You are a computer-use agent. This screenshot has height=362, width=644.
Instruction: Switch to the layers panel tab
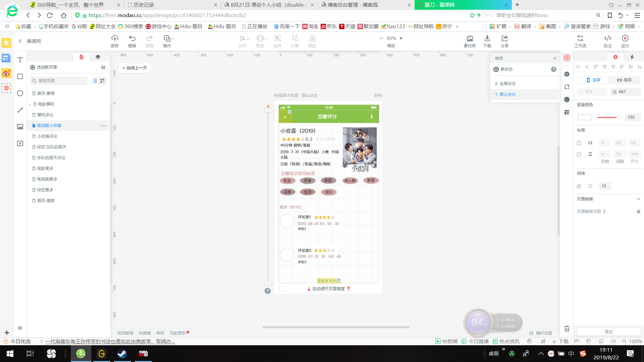pyautogui.click(x=98, y=57)
